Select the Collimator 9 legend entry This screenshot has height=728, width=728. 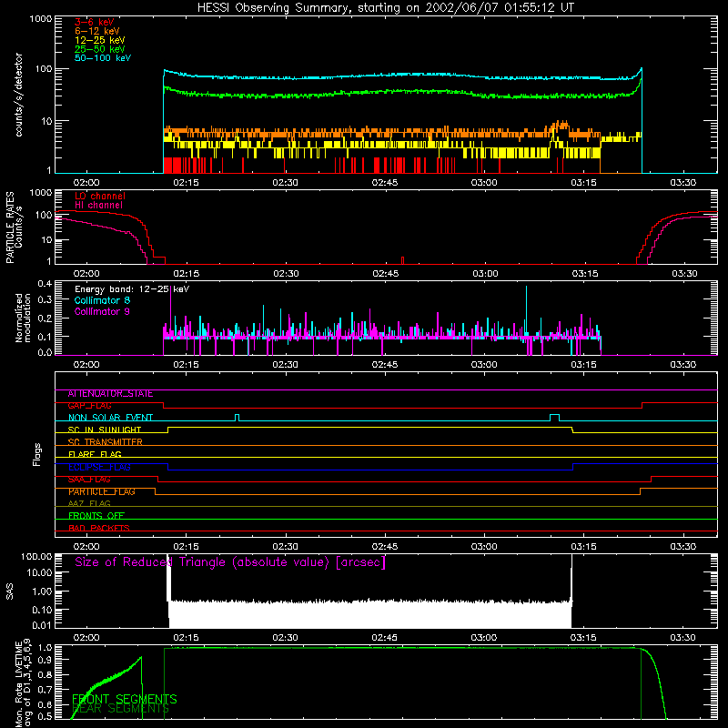[102, 311]
